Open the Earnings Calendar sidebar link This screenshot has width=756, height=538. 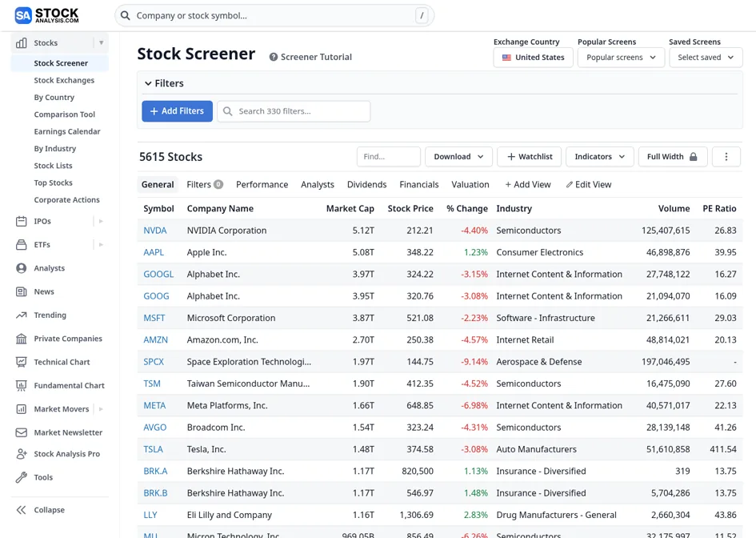pos(66,131)
